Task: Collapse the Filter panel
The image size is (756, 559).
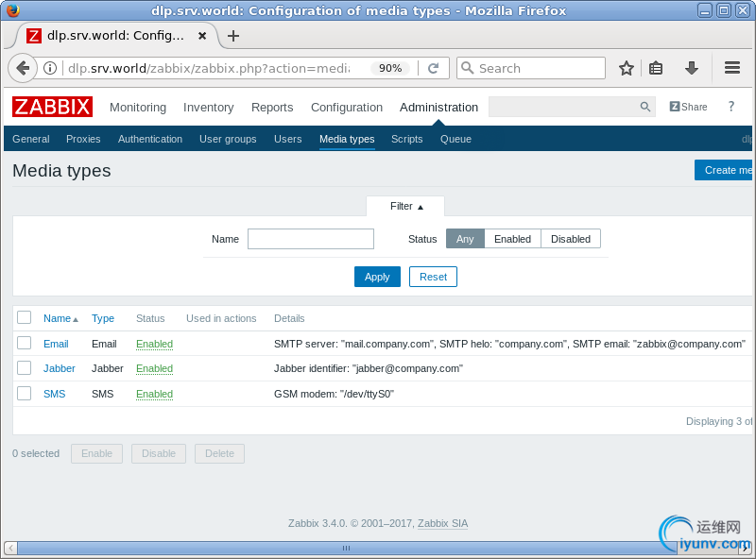Action: (405, 206)
